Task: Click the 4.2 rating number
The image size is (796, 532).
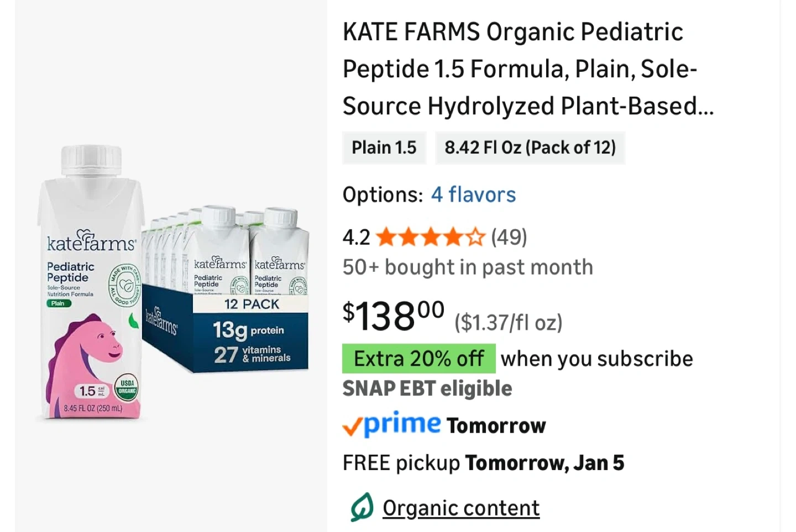Action: coord(356,238)
